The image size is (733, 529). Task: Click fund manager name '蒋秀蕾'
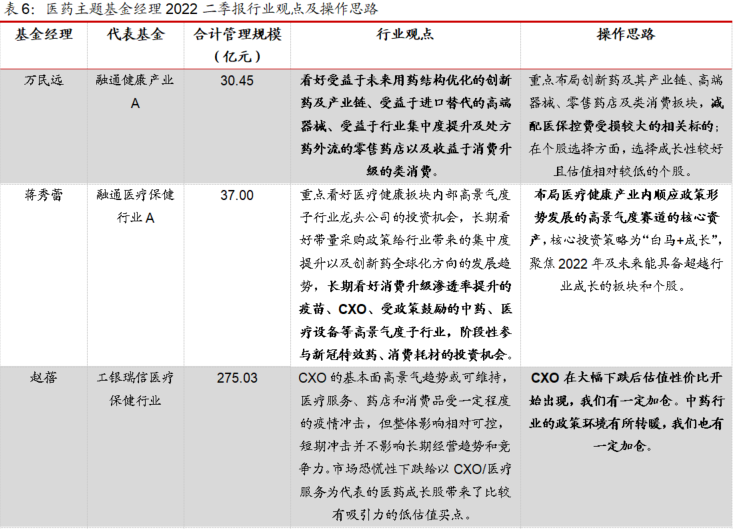pos(43,195)
